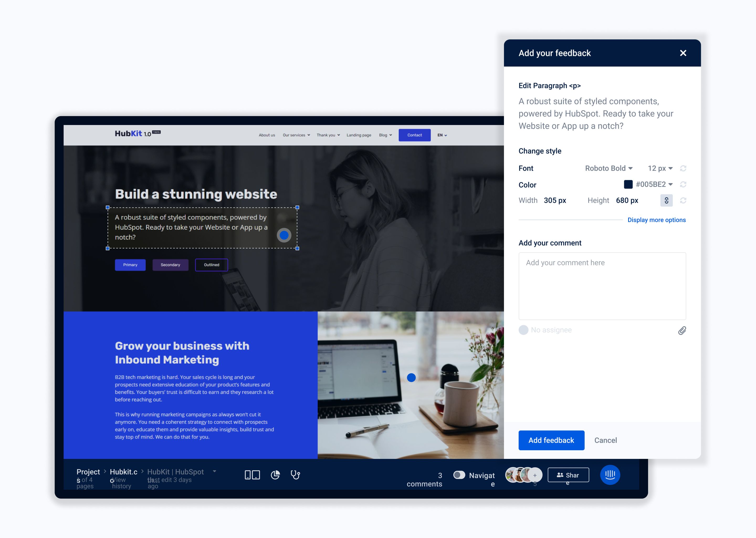
Task: Toggle the Navigate switch
Action: tap(459, 475)
